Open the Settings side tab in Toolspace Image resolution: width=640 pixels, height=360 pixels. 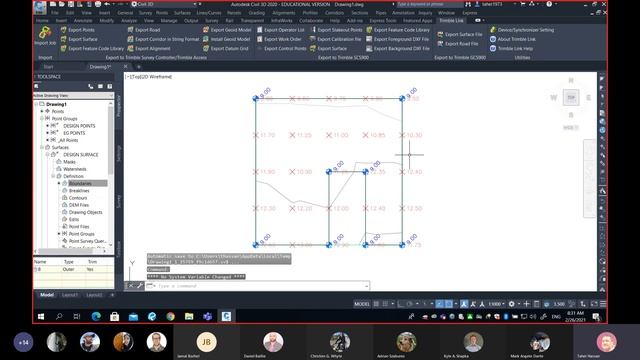point(119,154)
